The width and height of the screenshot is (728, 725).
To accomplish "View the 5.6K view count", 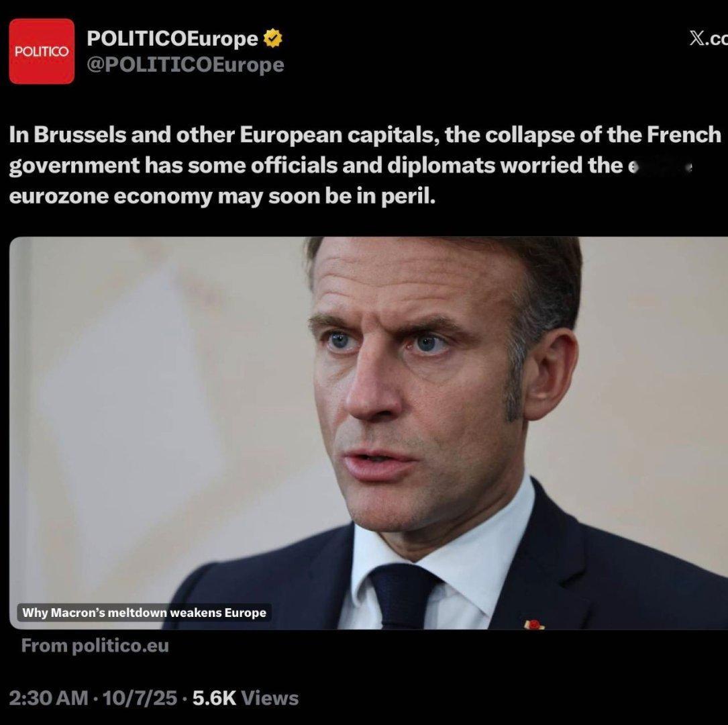I will click(x=214, y=698).
